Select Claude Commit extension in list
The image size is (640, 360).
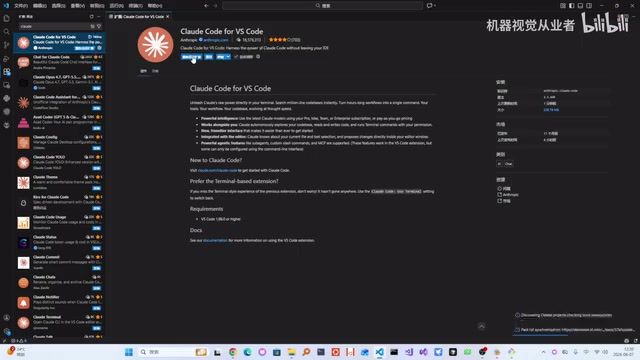click(x=59, y=262)
